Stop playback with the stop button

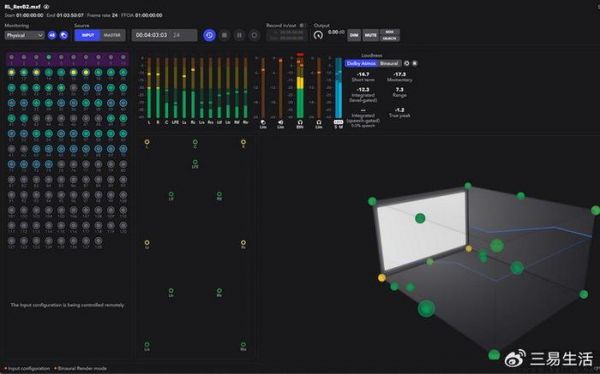224,35
